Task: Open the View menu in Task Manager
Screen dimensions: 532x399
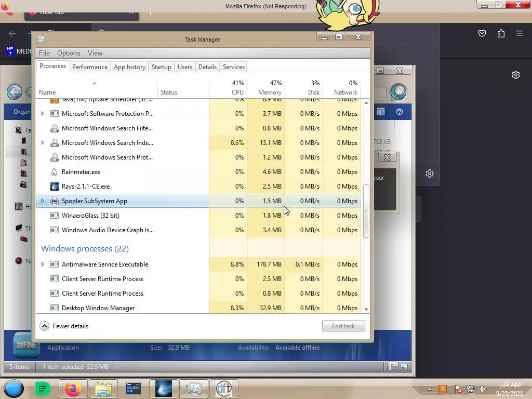Action: tap(95, 54)
